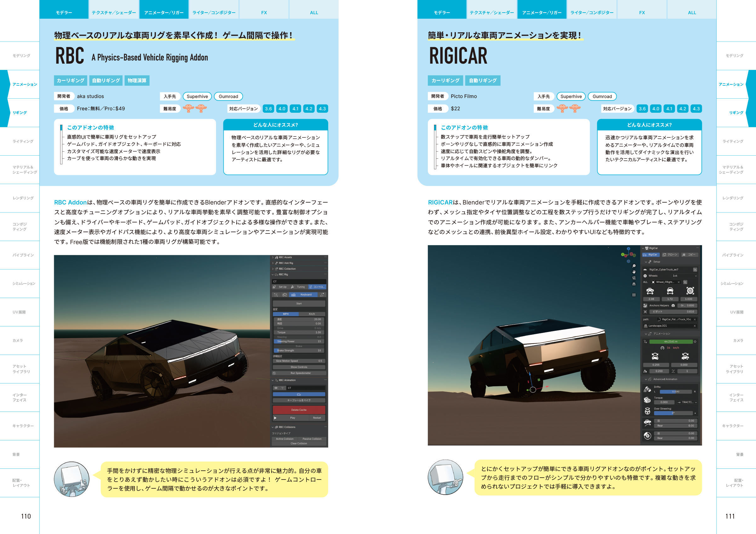The width and height of the screenshot is (756, 534).
Task: Toggle the selectable arrow in RBC Animation
Action: point(283,388)
